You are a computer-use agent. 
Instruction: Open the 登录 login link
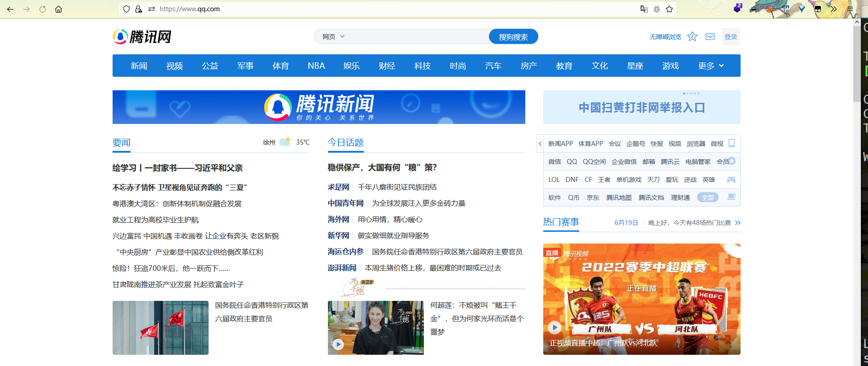click(730, 37)
